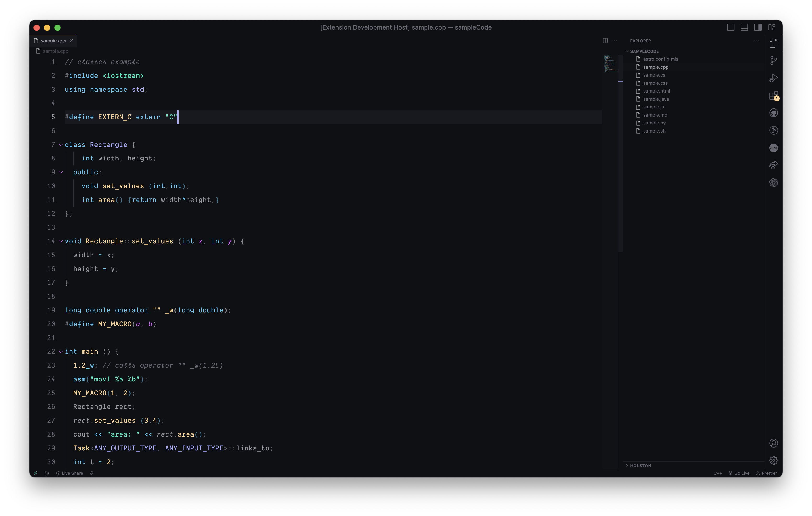The height and width of the screenshot is (516, 812).
Task: Click Go Live in the status bar
Action: click(x=739, y=473)
